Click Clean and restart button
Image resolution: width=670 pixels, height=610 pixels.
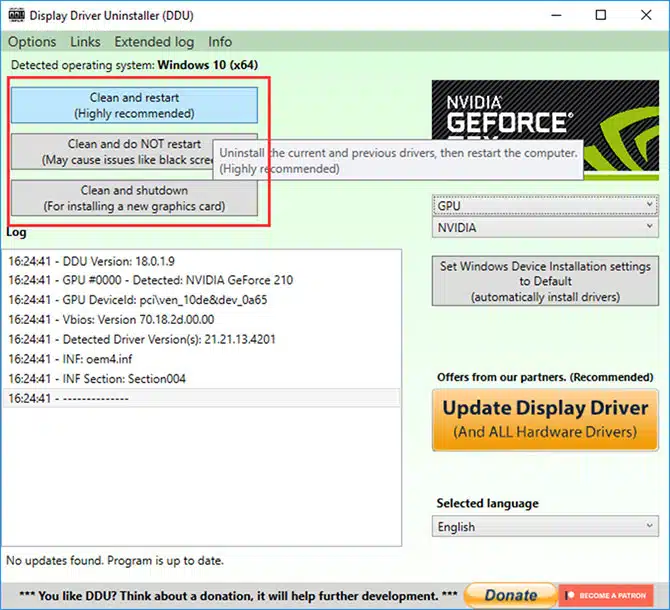click(134, 106)
